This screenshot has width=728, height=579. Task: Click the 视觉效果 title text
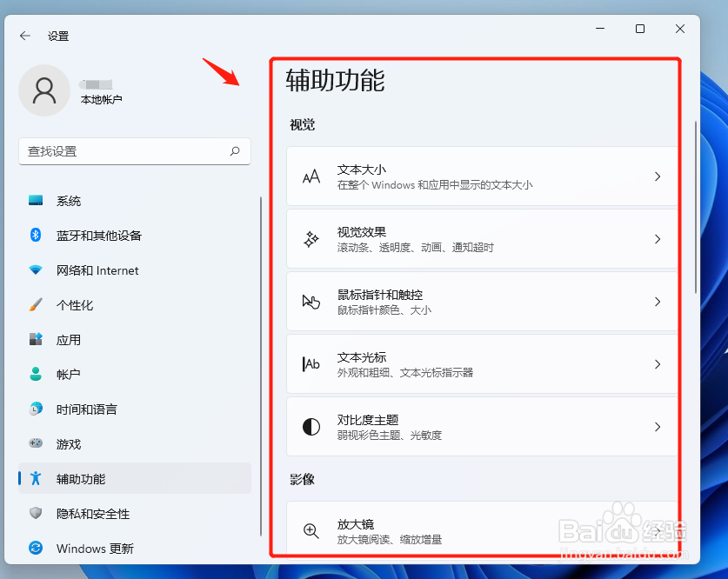362,232
